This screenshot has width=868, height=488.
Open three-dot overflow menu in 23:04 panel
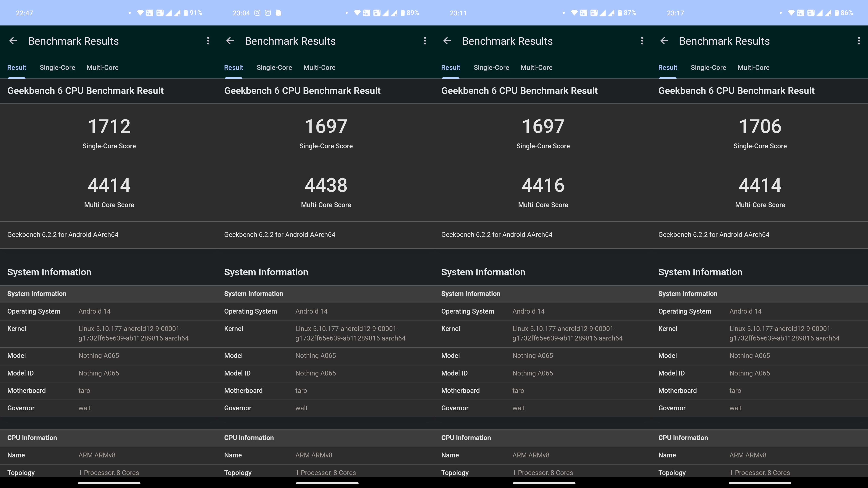pos(425,41)
